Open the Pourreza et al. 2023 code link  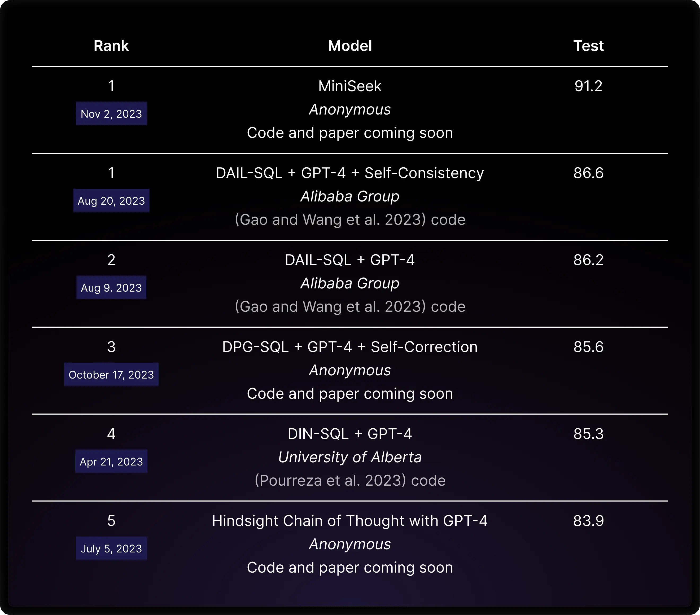[x=428, y=481]
